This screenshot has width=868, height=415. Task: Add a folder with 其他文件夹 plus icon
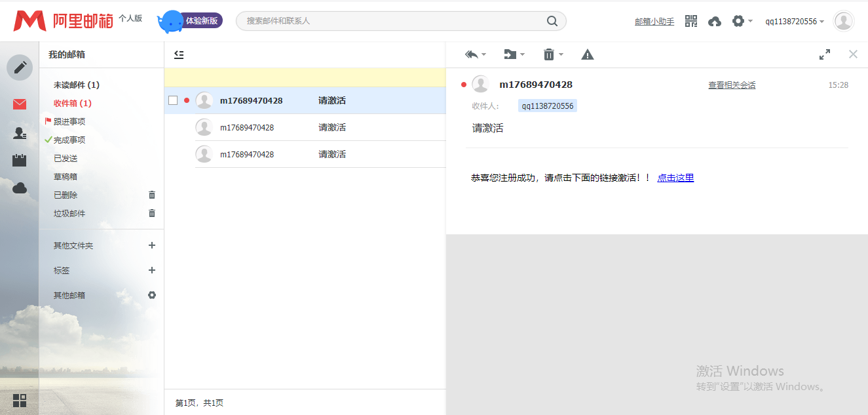[152, 245]
